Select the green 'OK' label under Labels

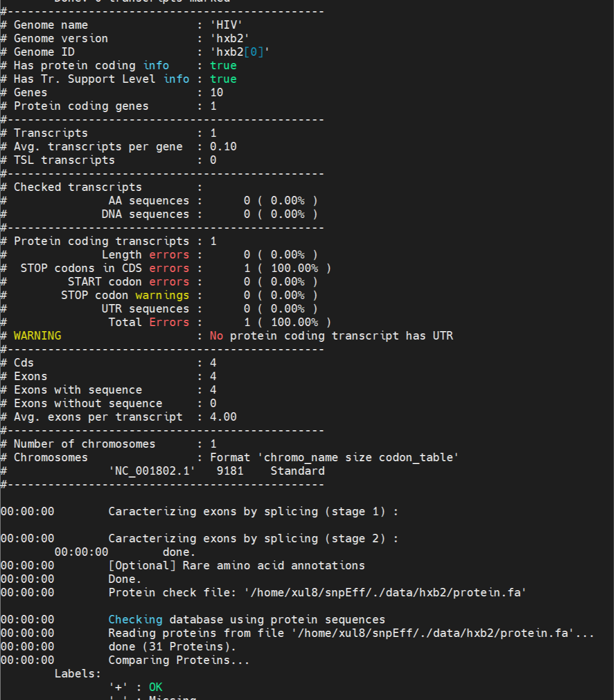pyautogui.click(x=155, y=687)
